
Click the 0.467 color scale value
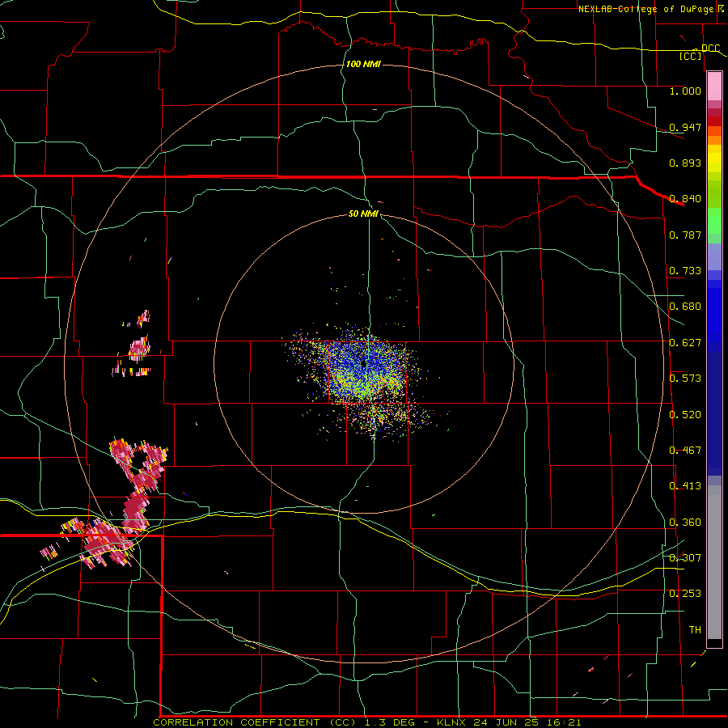click(x=685, y=451)
